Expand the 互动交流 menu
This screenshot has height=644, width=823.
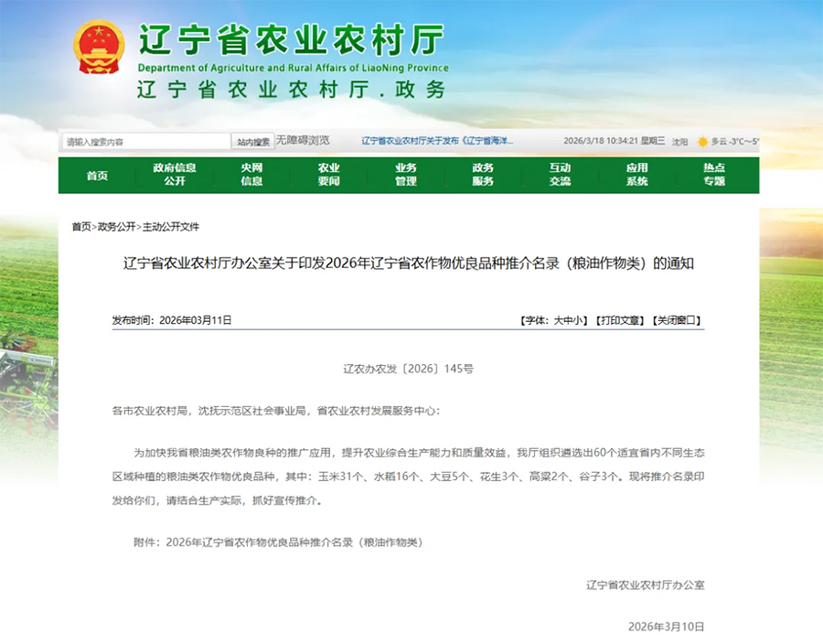pyautogui.click(x=560, y=175)
